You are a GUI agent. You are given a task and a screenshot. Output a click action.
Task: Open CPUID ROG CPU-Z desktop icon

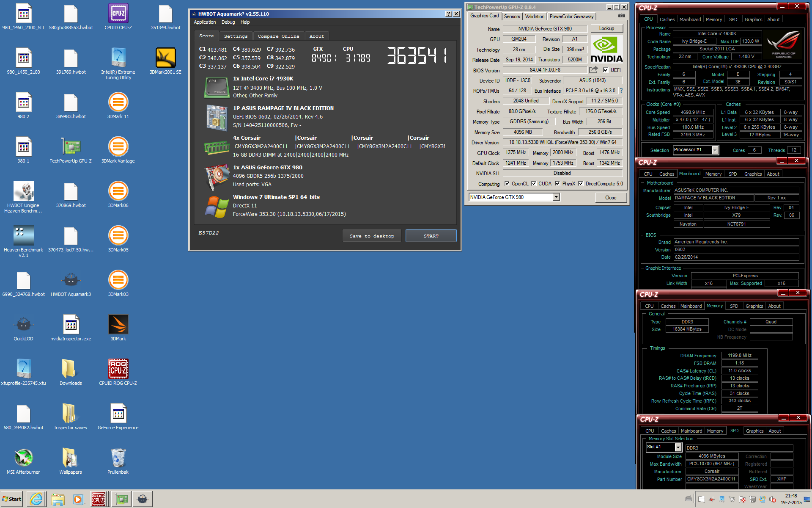(x=118, y=373)
